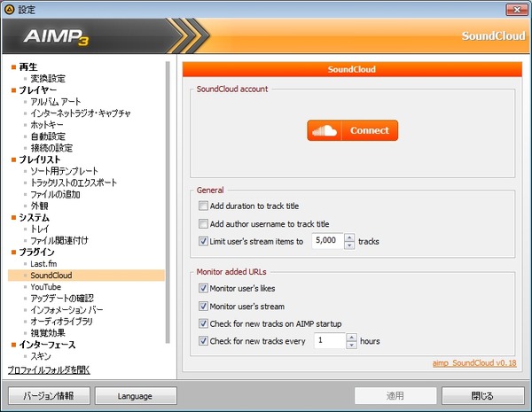Image resolution: width=532 pixels, height=412 pixels.
Task: Select 自動設定 in tree
Action: point(48,136)
